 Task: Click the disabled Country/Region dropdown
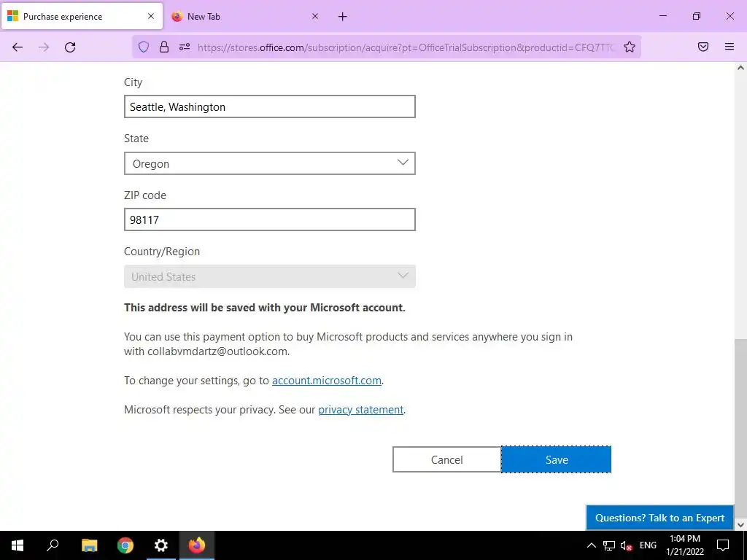coord(270,276)
